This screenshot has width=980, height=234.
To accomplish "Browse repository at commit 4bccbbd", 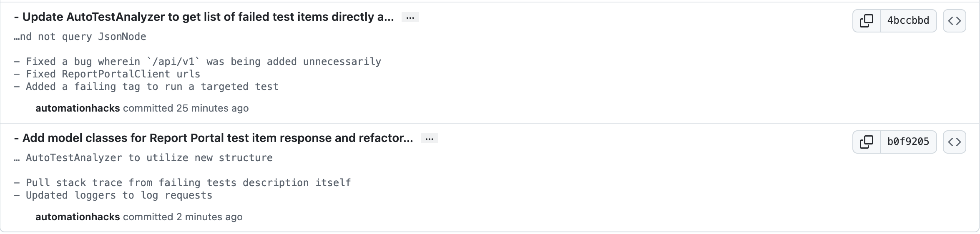I will (955, 21).
